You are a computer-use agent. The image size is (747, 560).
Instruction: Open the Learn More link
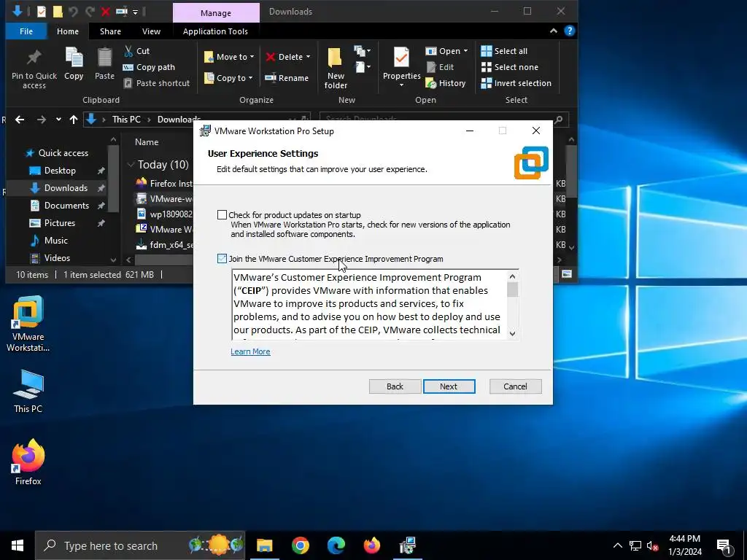(250, 351)
